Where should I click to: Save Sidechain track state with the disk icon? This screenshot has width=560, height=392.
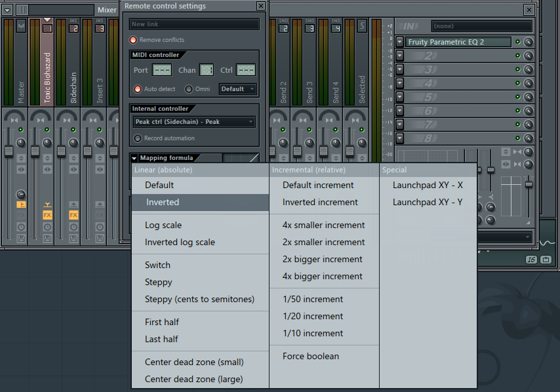tap(73, 239)
